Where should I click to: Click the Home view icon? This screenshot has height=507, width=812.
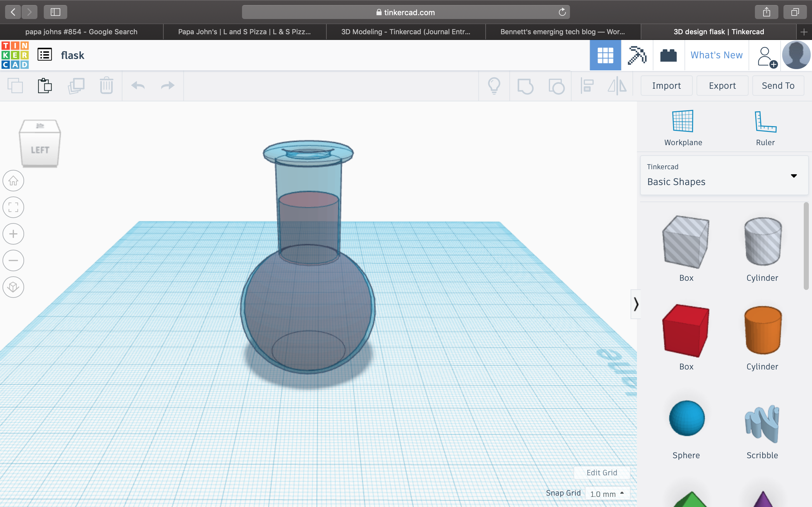[x=13, y=181]
